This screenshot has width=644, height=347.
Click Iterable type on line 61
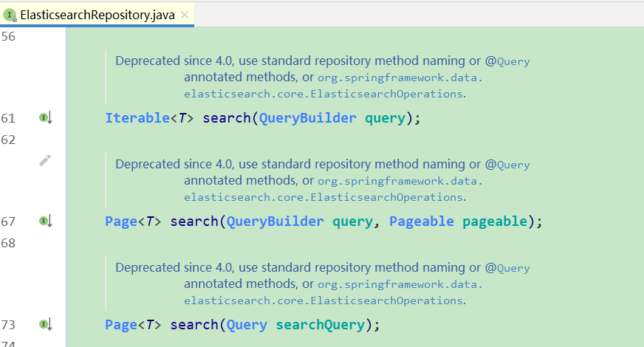coord(137,118)
